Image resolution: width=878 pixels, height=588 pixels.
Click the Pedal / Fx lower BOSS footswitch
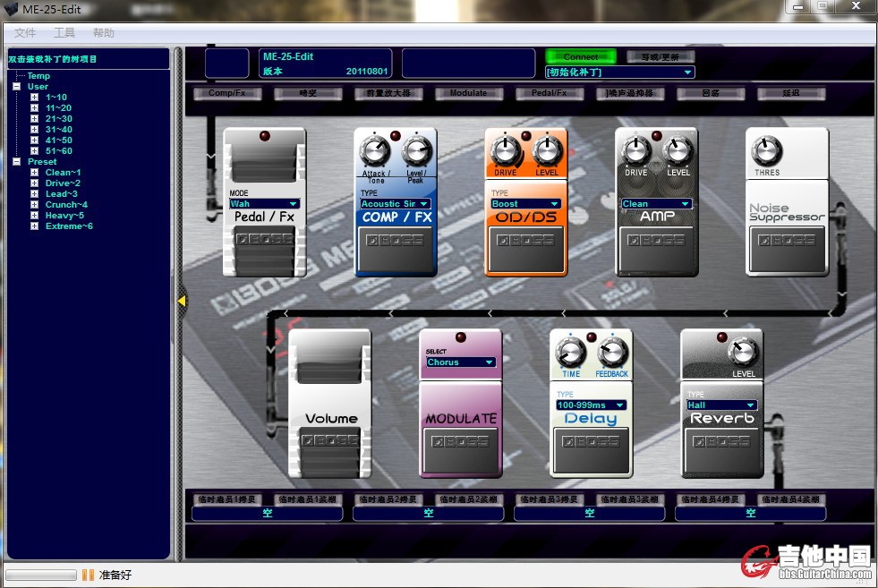pyautogui.click(x=264, y=251)
